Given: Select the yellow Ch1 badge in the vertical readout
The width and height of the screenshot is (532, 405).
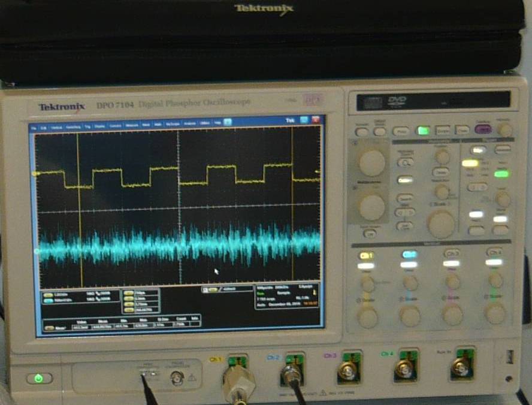Looking at the screenshot, I should pos(48,295).
